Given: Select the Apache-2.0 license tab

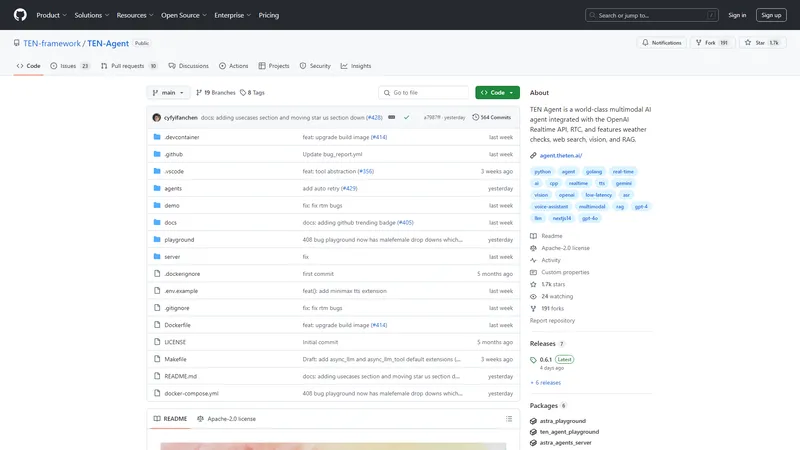Looking at the screenshot, I should [x=226, y=419].
